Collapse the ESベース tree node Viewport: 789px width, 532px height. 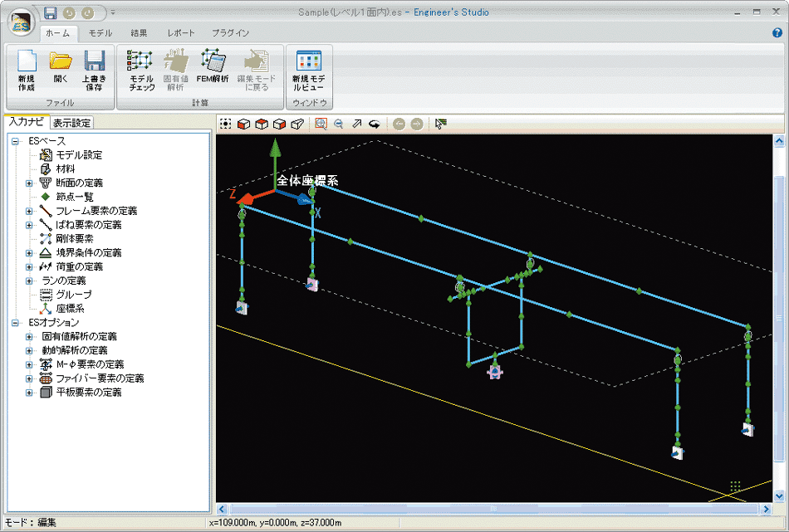[15, 141]
